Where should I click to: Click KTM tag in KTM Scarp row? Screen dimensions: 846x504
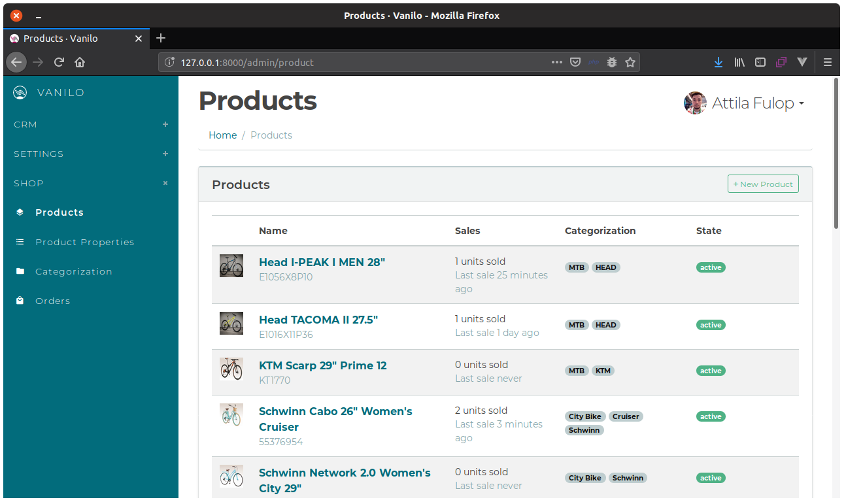603,371
